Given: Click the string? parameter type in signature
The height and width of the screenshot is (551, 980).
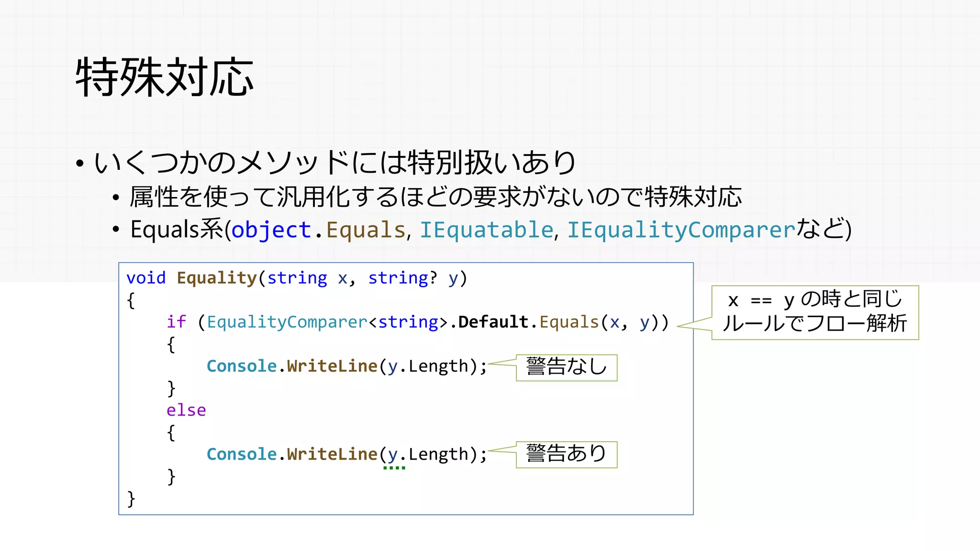Looking at the screenshot, I should point(402,278).
